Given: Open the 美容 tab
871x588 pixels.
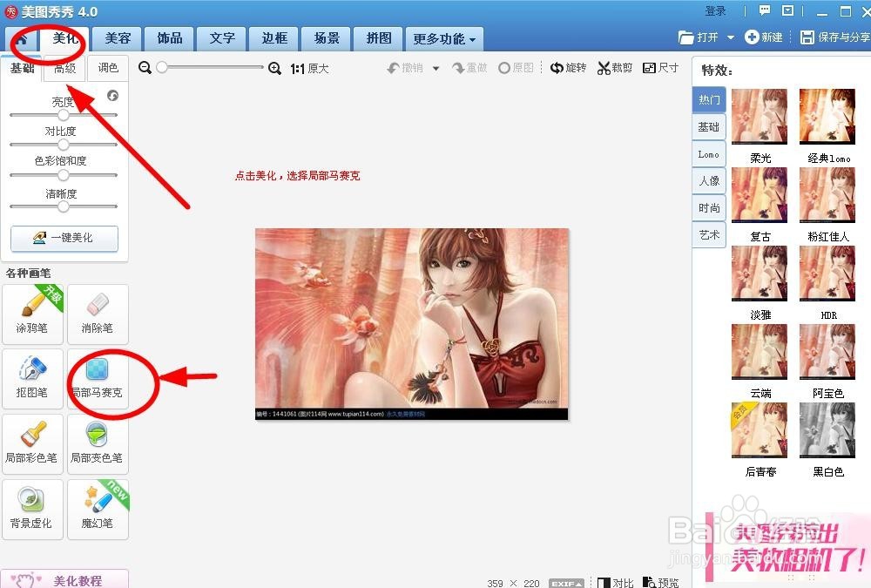Looking at the screenshot, I should (x=118, y=38).
